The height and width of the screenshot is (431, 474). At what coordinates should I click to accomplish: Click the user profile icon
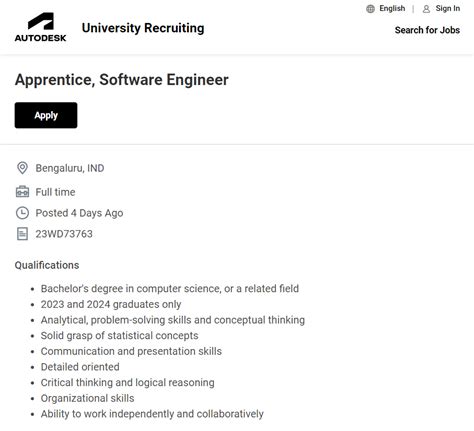tap(426, 9)
